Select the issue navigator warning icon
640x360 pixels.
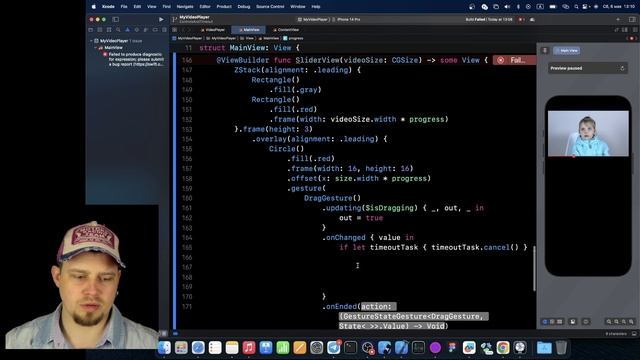[x=127, y=30]
